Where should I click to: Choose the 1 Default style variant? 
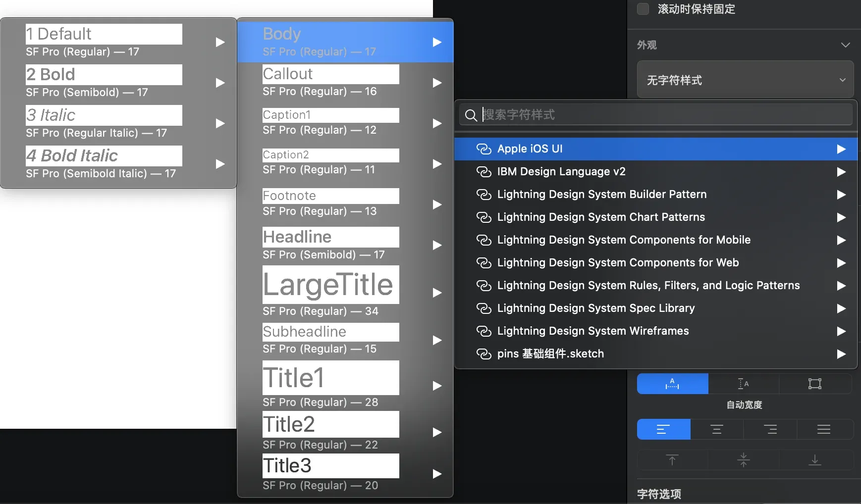118,42
